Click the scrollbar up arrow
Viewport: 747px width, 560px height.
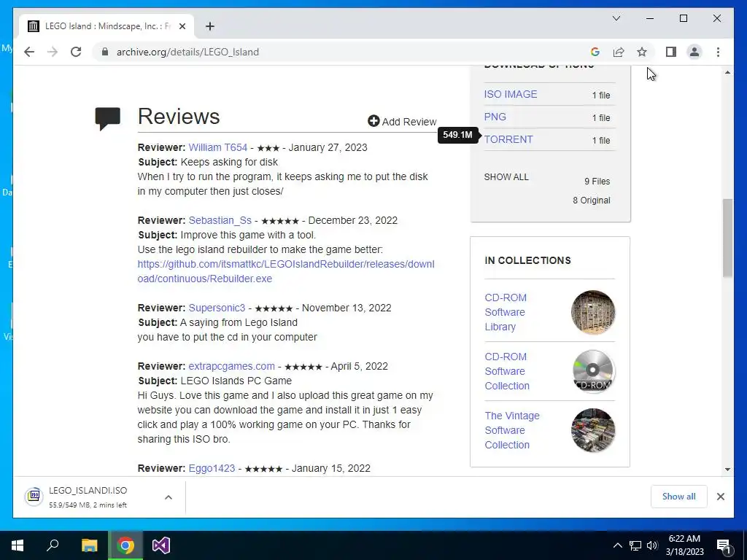[727, 72]
